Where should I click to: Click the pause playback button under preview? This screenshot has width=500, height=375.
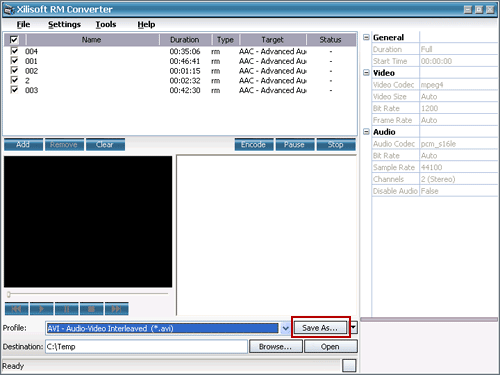click(x=67, y=309)
